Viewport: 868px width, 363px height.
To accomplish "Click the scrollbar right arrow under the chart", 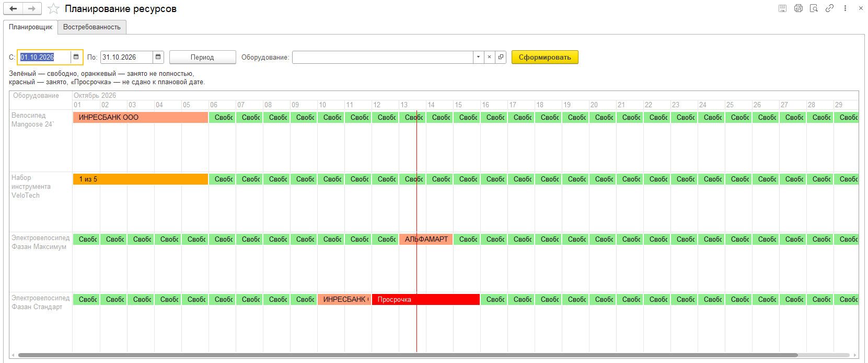I will 855,356.
